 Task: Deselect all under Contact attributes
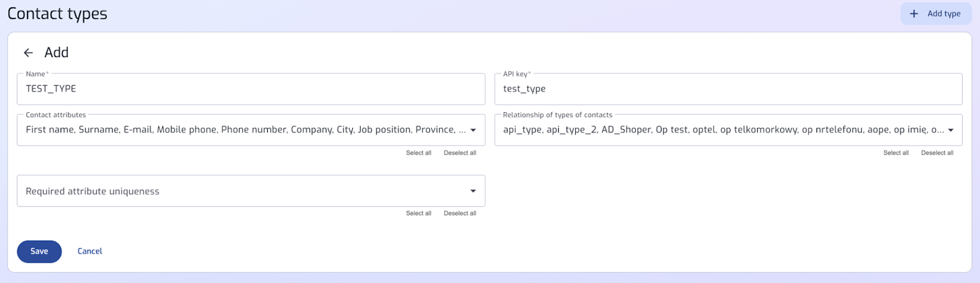coord(460,153)
